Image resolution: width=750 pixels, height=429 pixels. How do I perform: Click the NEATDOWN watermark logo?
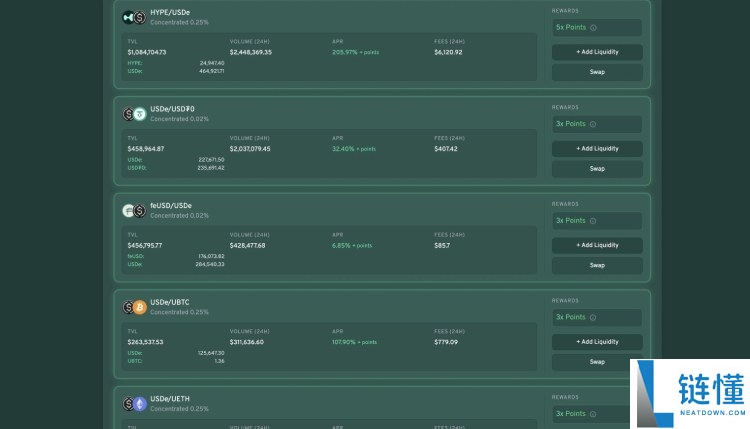690,394
